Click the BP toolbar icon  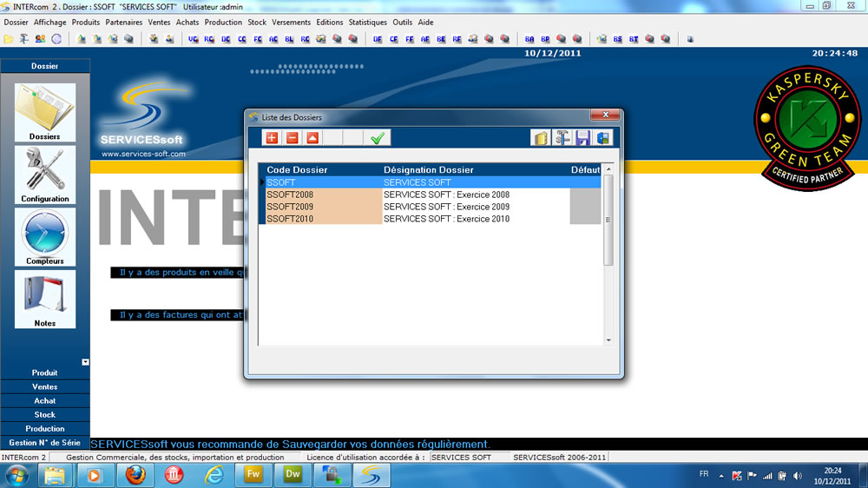[546, 39]
